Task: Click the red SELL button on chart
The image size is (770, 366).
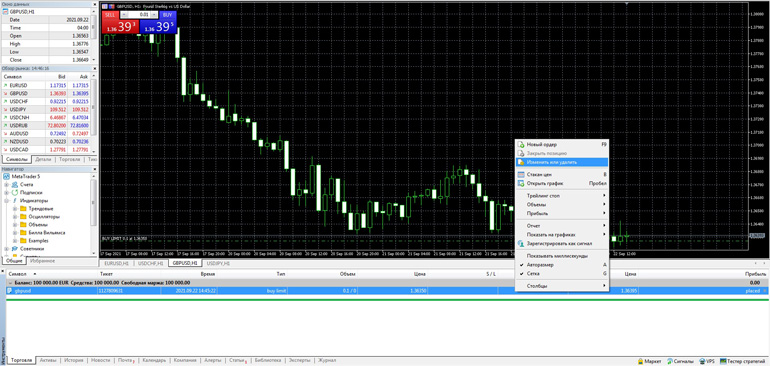Action: tap(110, 15)
